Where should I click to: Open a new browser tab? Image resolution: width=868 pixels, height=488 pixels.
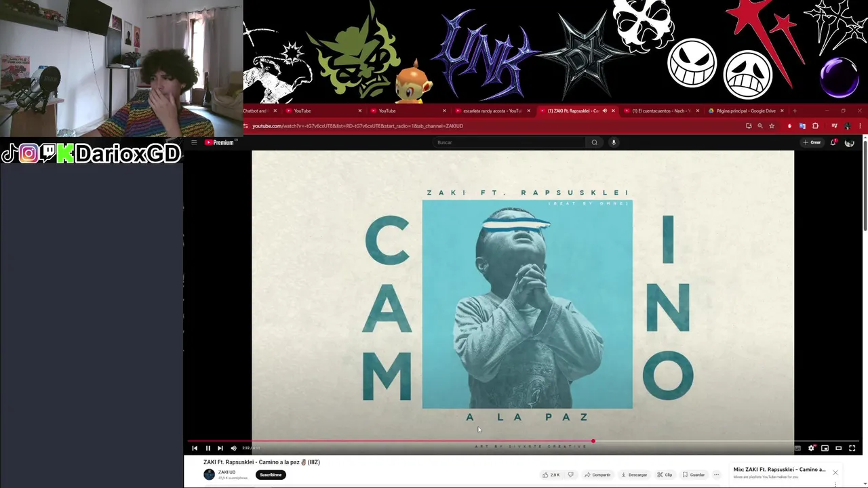pyautogui.click(x=795, y=110)
